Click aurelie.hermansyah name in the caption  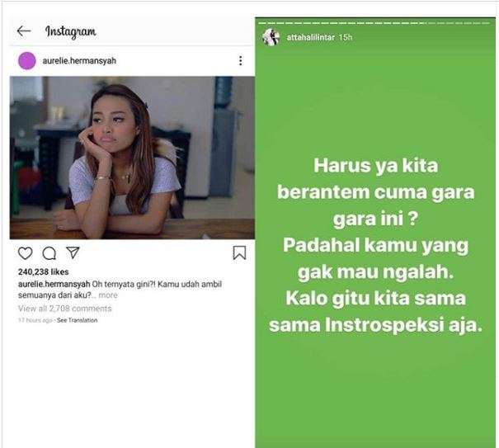tap(54, 285)
